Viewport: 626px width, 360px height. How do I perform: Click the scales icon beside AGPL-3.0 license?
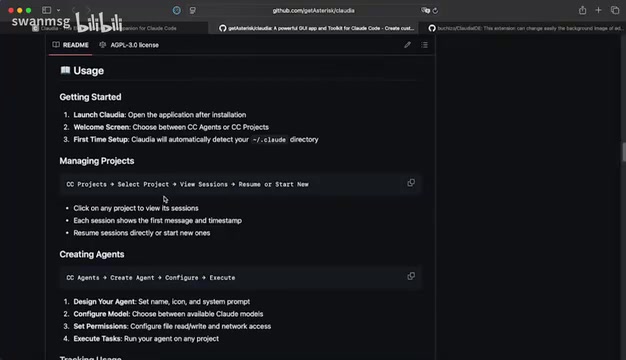pyautogui.click(x=103, y=45)
